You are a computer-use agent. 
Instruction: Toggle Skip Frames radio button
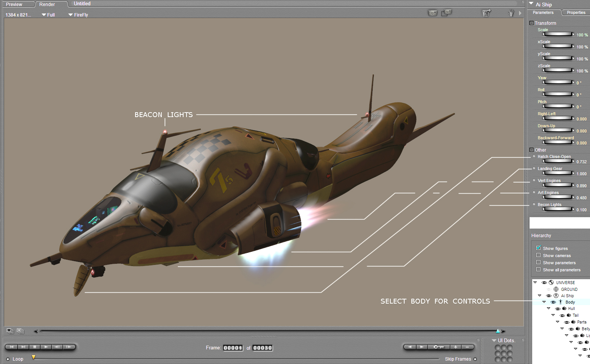click(475, 359)
